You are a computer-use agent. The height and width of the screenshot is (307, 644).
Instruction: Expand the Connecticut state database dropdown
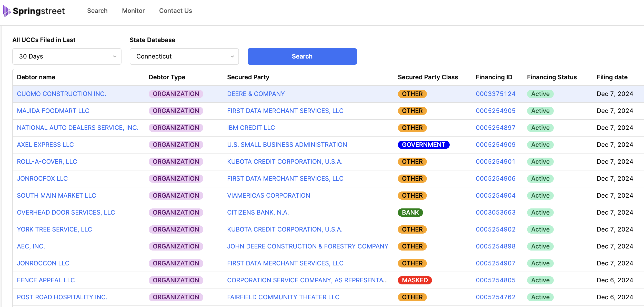point(184,56)
